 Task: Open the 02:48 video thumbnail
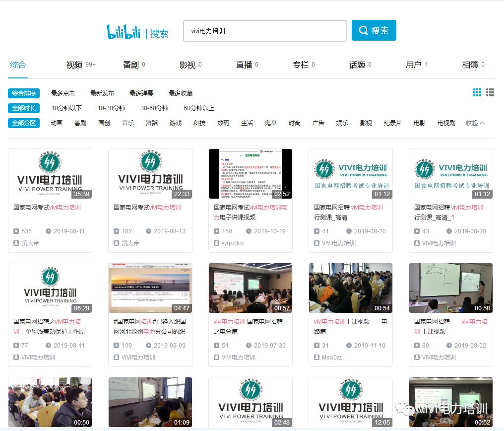coord(251,402)
